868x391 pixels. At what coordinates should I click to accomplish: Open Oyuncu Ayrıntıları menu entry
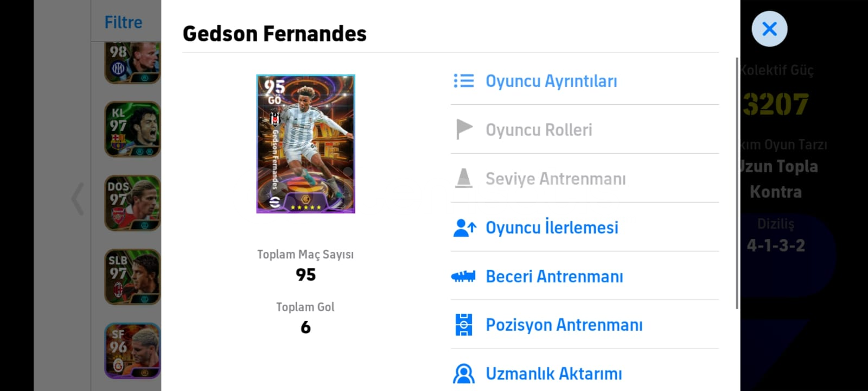tap(585, 81)
